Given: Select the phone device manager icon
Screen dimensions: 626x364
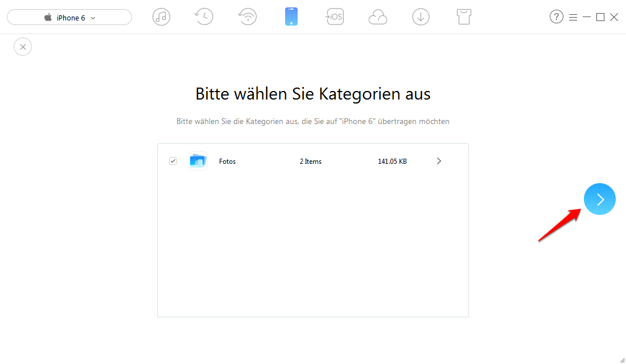Looking at the screenshot, I should (291, 16).
